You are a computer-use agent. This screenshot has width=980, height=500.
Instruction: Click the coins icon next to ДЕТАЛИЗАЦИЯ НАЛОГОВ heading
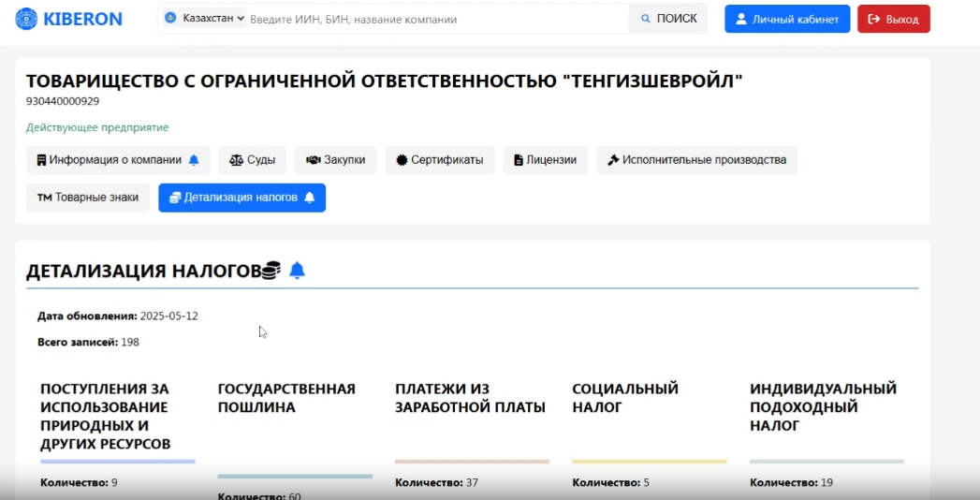[270, 270]
